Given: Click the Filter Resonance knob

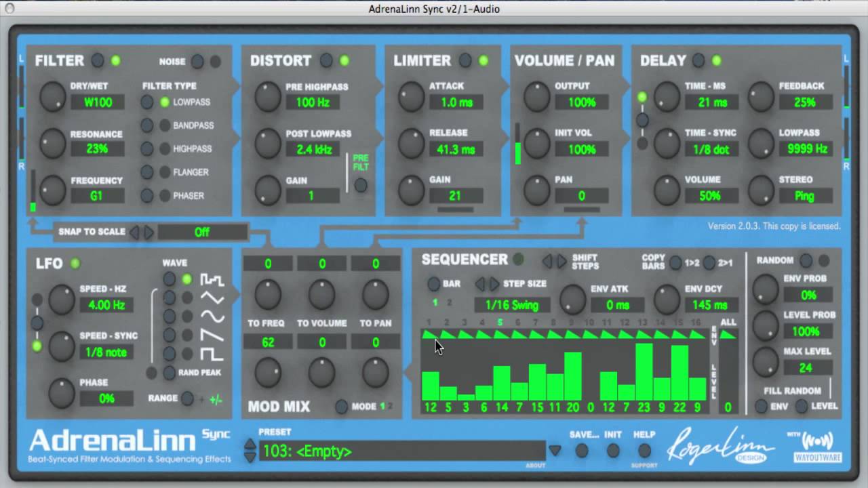Looking at the screenshot, I should coord(53,144).
